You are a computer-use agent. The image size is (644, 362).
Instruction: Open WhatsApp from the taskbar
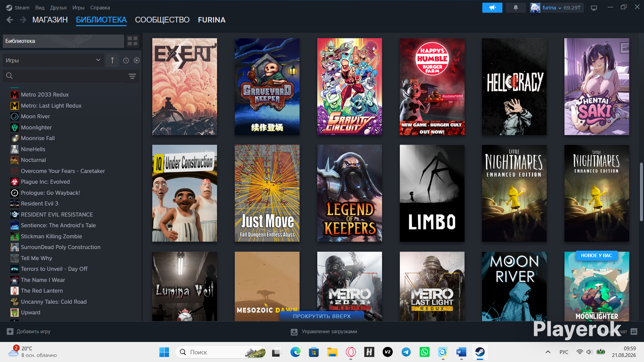(425, 352)
